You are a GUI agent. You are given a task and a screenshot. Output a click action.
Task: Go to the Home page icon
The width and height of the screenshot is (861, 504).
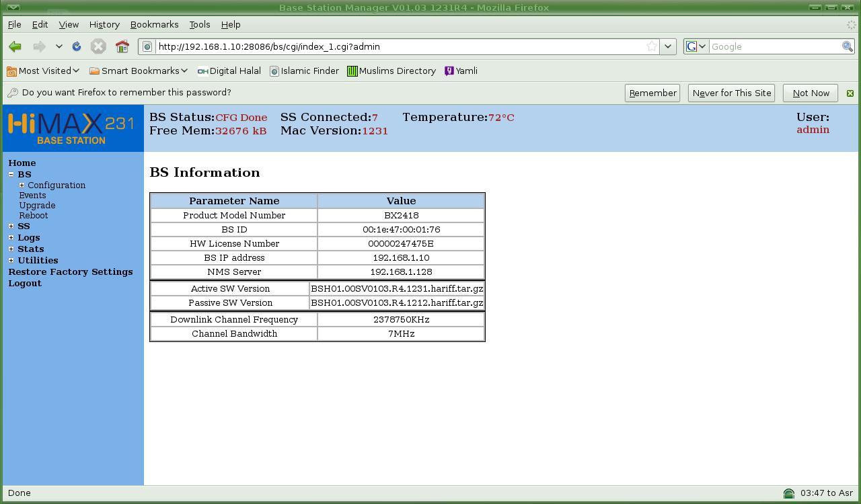click(x=122, y=46)
